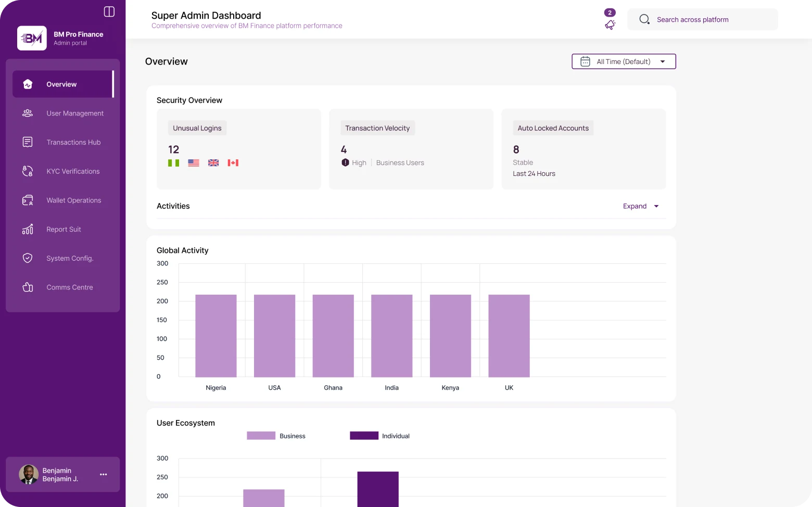
Task: Click the UK flag icon
Action: point(213,163)
